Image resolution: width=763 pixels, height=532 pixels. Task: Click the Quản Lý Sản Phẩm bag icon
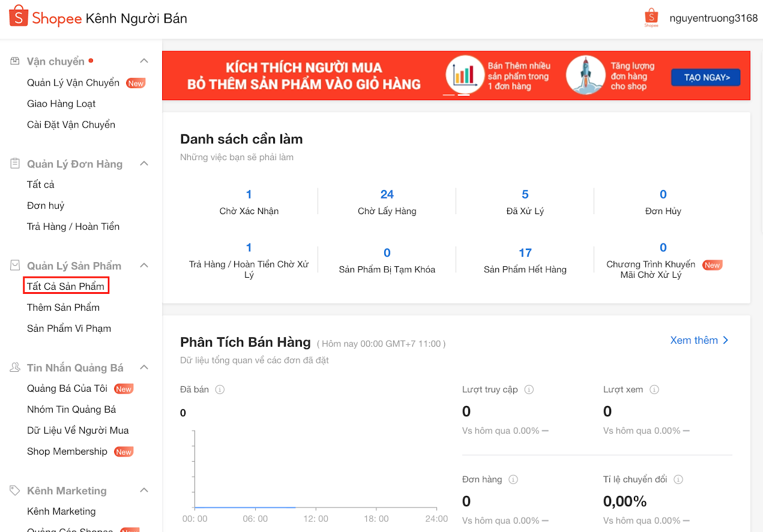pos(15,265)
